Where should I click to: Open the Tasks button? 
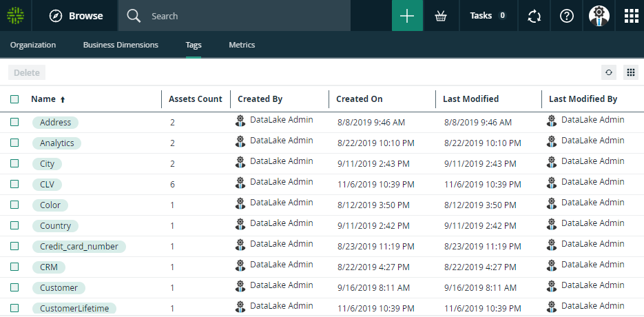click(488, 16)
